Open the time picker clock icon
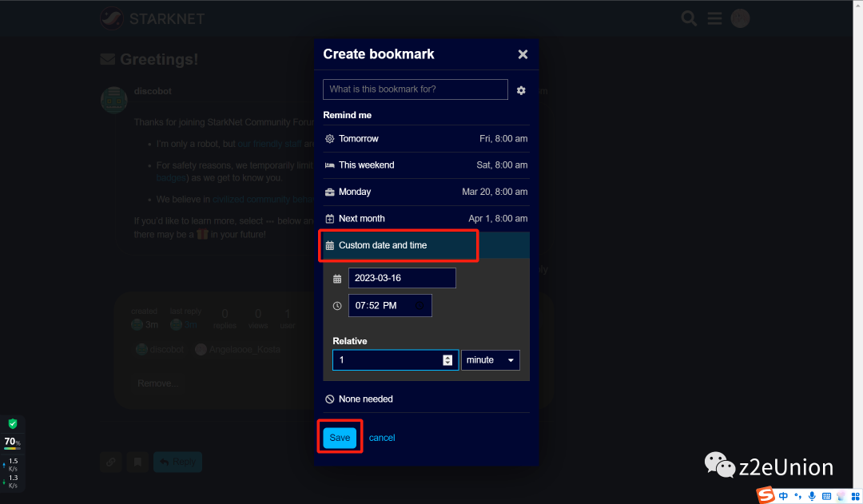This screenshot has width=863, height=504. [420, 305]
